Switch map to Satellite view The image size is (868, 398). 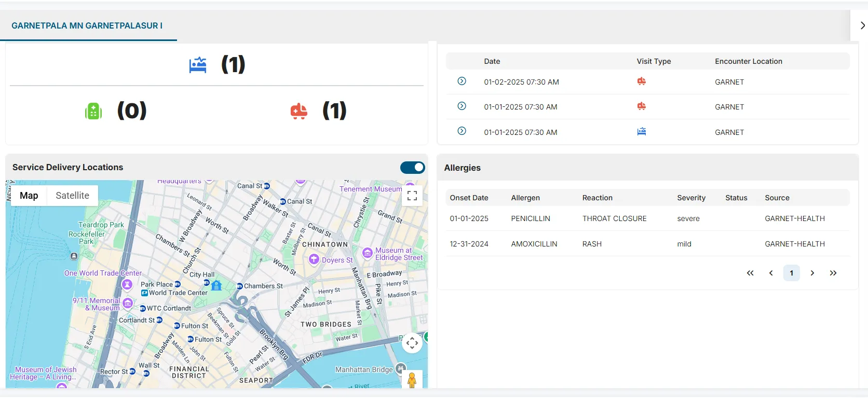click(x=73, y=196)
